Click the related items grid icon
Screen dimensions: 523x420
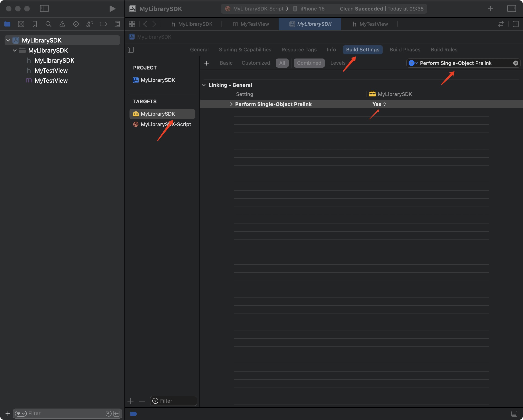coord(132,24)
